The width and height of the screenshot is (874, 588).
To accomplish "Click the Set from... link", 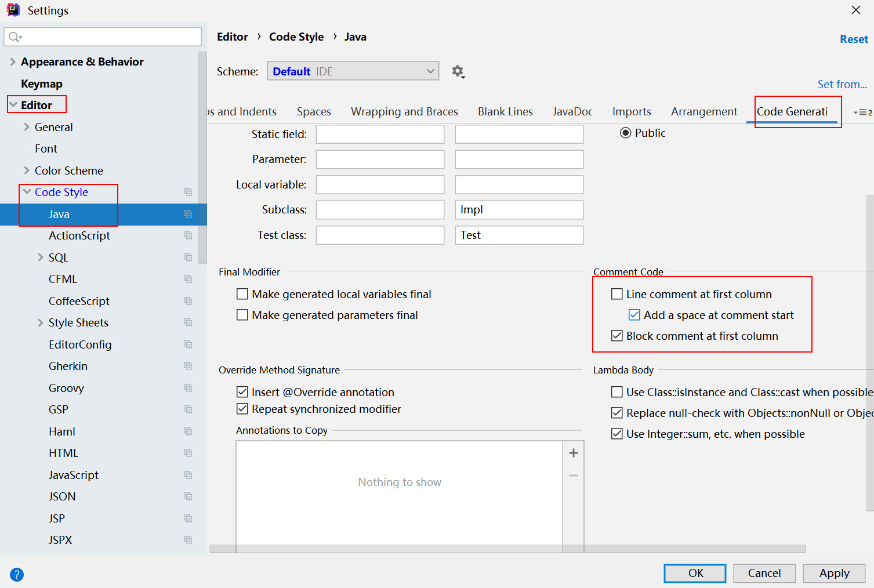I will click(x=842, y=85).
